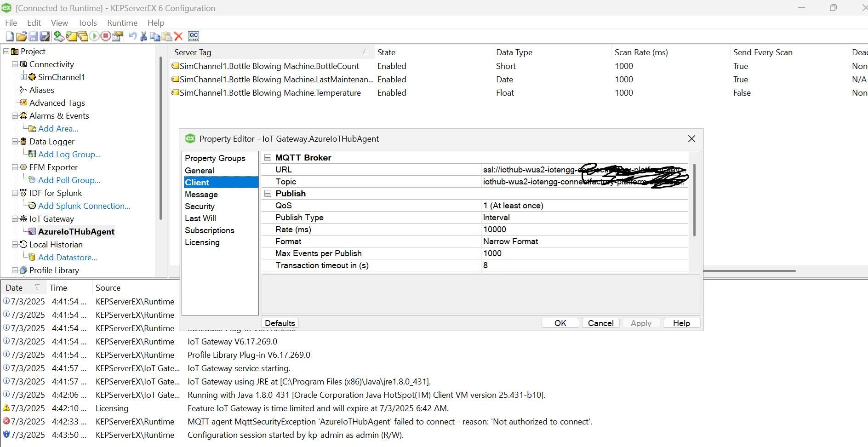Open the Tools menu
The image size is (868, 447).
87,23
